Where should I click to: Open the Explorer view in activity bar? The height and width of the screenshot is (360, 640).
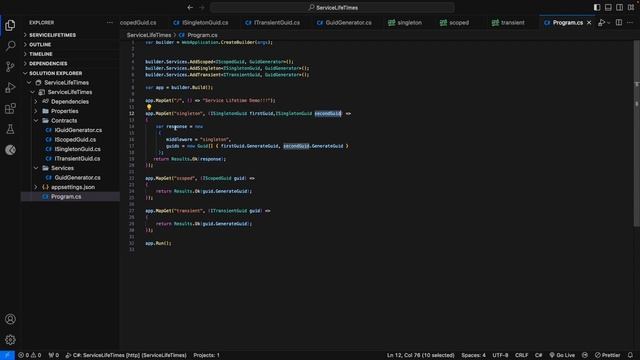pos(10,25)
